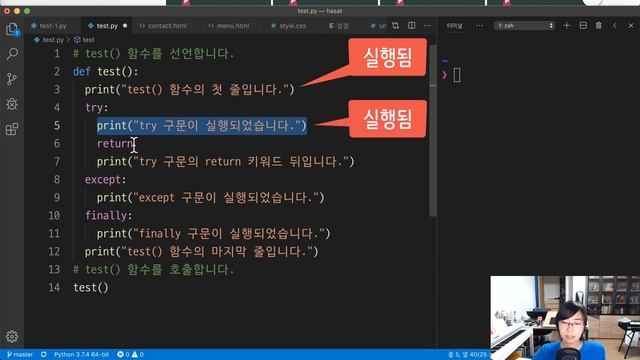Screen dimensions: 640x360
Task: Click the terminal panel chevron arrow
Action: coord(615,26)
